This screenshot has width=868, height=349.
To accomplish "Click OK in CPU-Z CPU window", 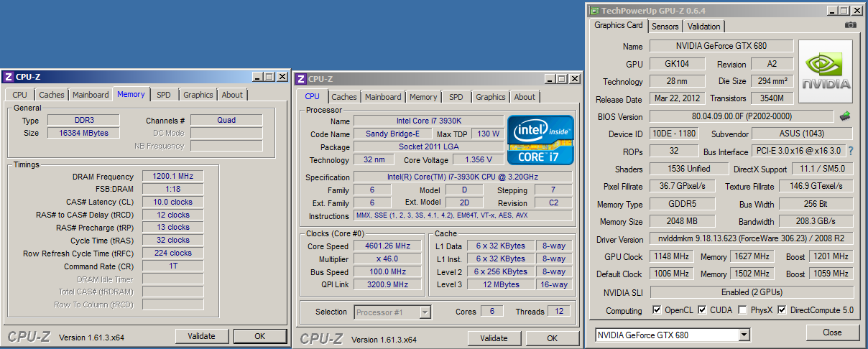I will [553, 338].
